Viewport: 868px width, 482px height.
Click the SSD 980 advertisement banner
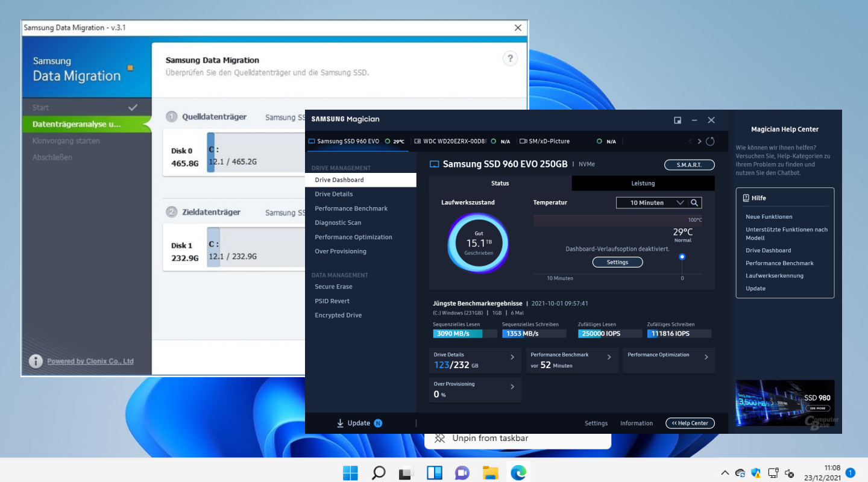point(785,402)
